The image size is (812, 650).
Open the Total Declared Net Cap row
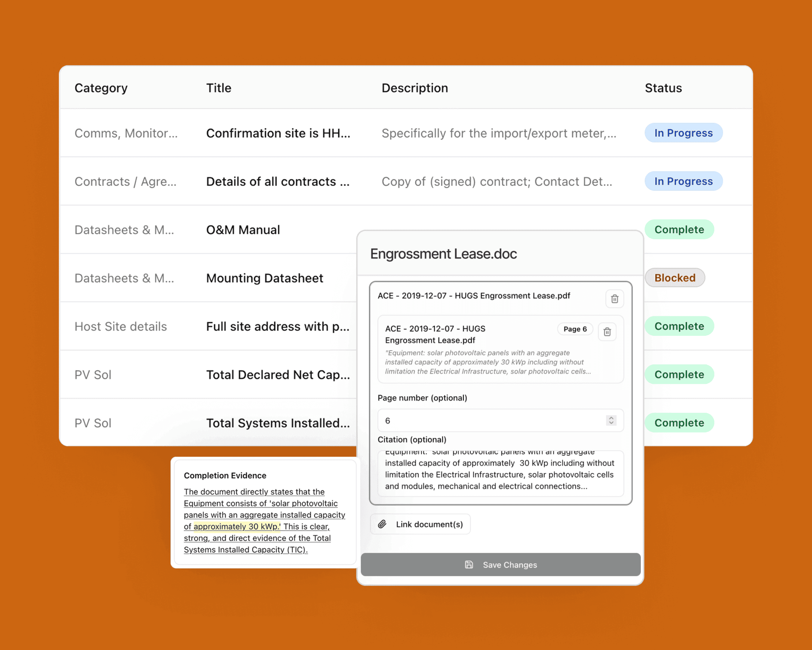pyautogui.click(x=278, y=375)
